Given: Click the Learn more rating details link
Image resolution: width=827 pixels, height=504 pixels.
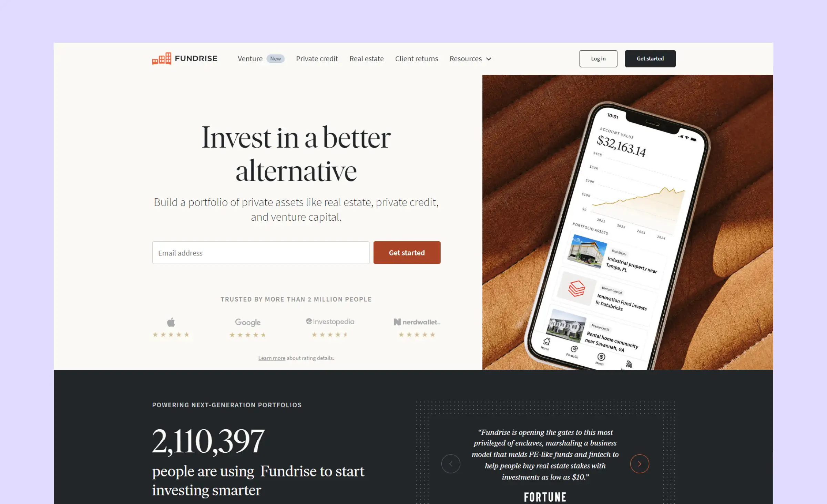Looking at the screenshot, I should click(x=272, y=357).
